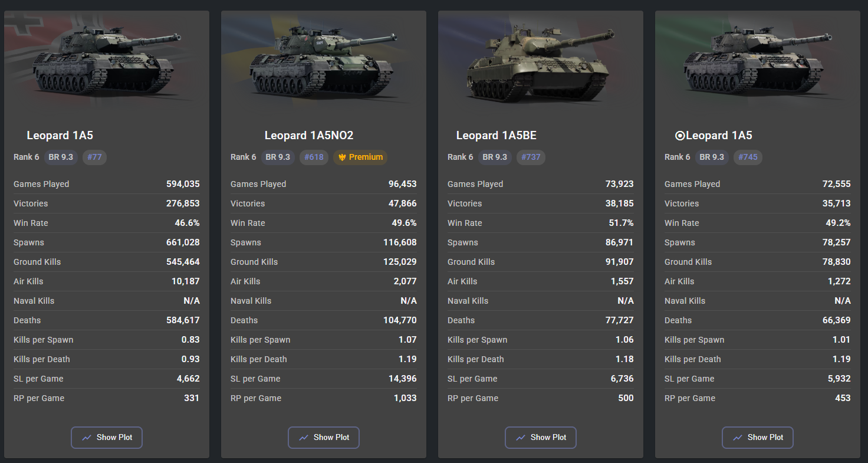Click BR 9.3 badge on the first card
This screenshot has height=463, width=868.
tap(61, 157)
